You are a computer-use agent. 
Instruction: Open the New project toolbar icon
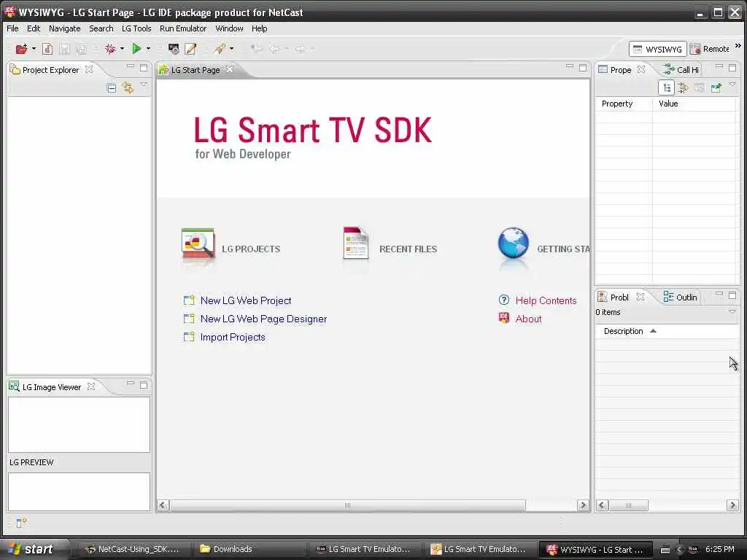click(x=21, y=49)
